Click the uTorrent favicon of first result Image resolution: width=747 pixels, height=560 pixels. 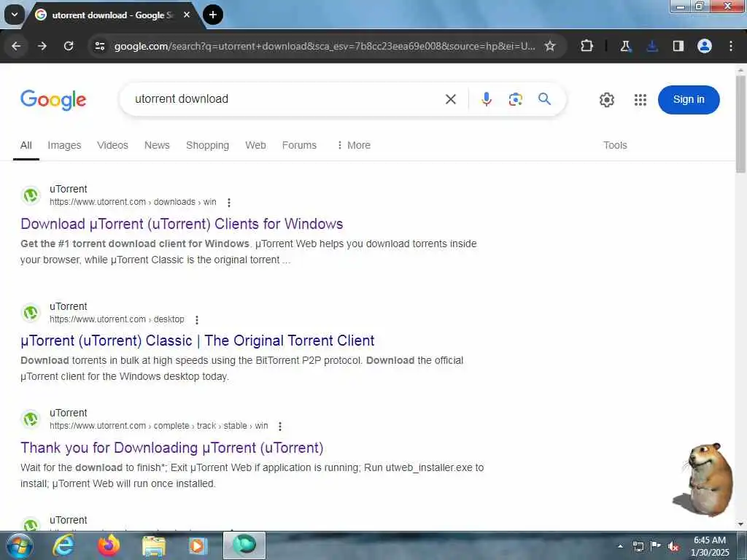click(31, 195)
